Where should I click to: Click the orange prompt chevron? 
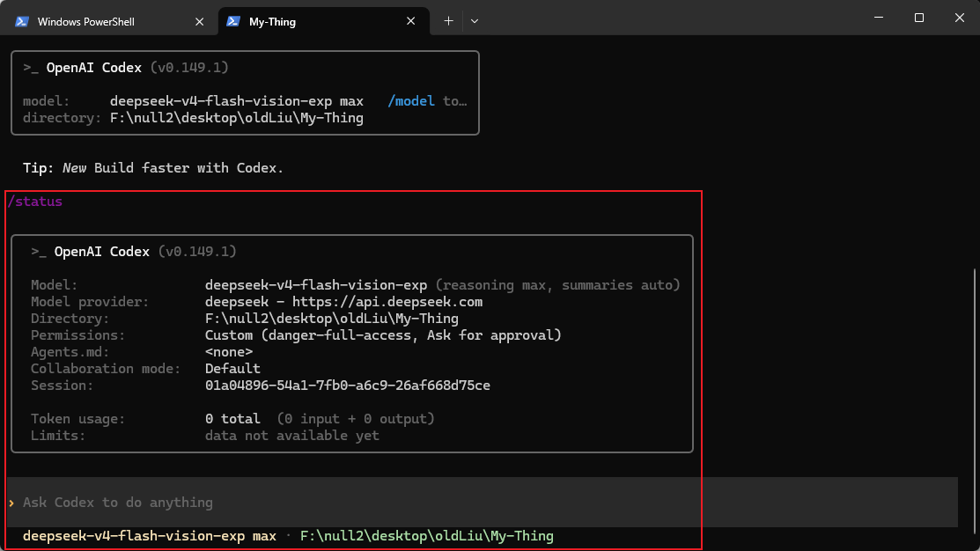11,503
